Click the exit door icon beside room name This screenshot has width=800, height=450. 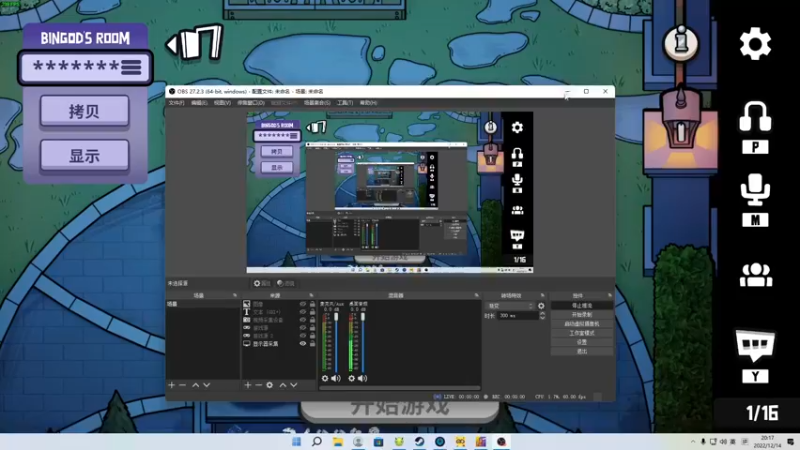click(195, 43)
